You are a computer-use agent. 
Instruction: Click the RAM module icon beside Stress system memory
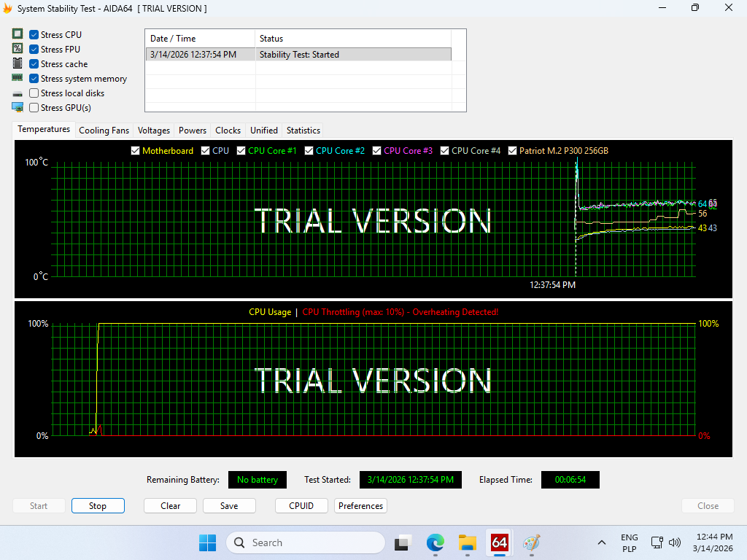18,77
